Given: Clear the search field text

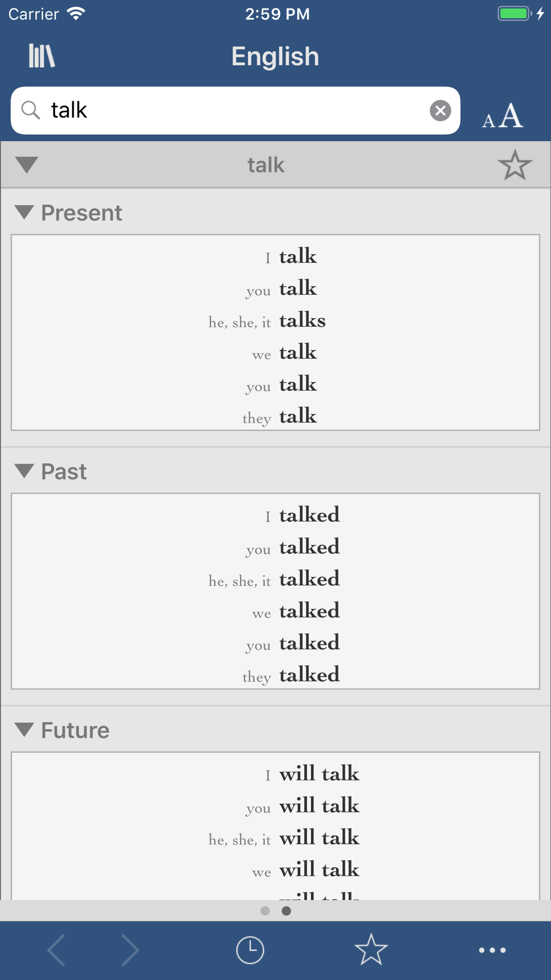Looking at the screenshot, I should [x=440, y=111].
